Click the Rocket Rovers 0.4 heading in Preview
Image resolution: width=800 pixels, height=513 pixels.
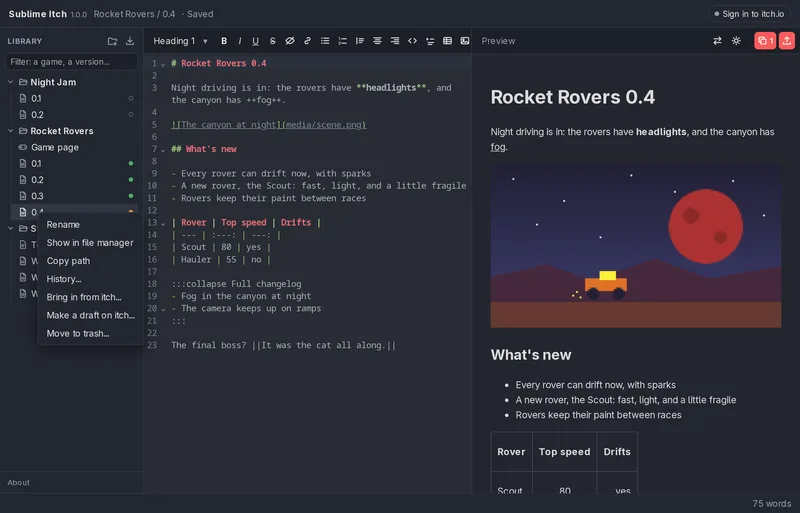[x=572, y=97]
